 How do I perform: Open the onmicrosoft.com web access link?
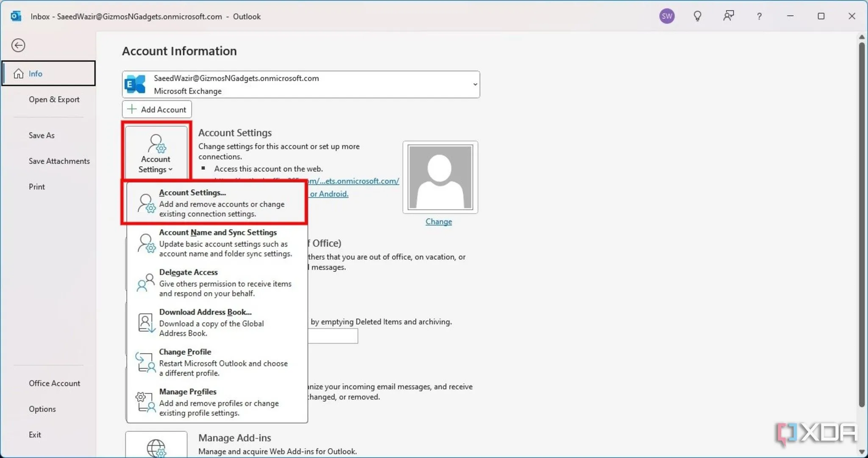[354, 181]
